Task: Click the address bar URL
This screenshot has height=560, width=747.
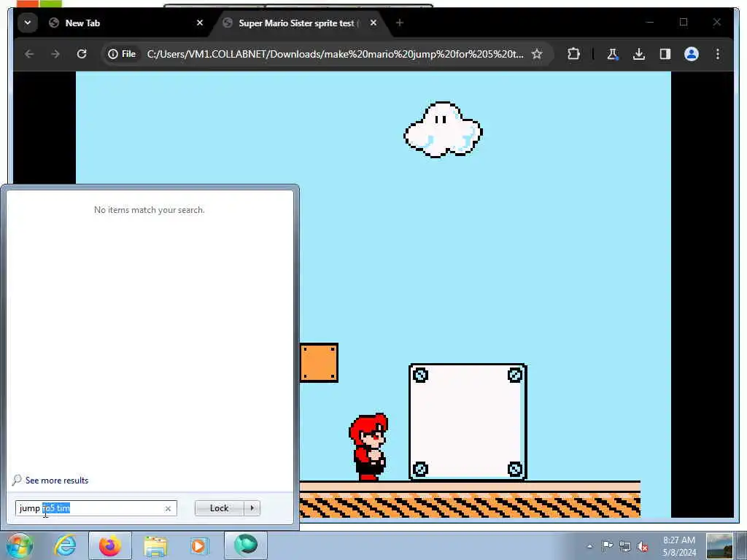Action: coord(335,54)
